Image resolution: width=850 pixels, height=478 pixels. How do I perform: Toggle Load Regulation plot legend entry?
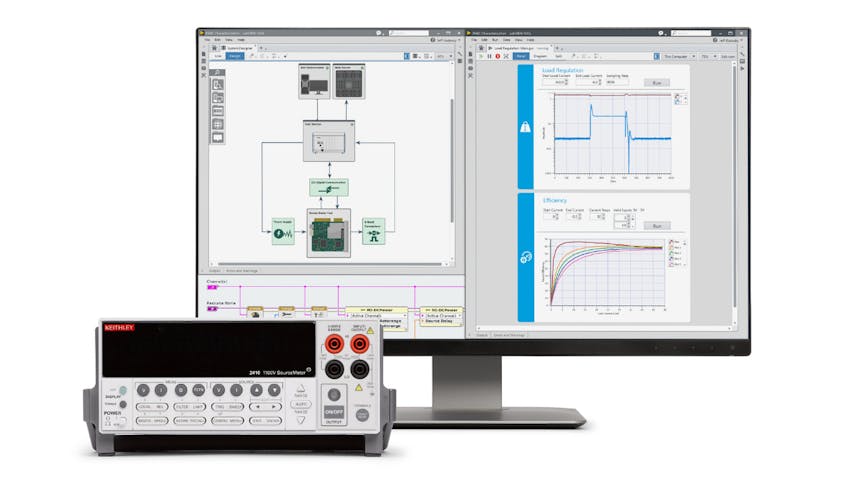[x=679, y=99]
